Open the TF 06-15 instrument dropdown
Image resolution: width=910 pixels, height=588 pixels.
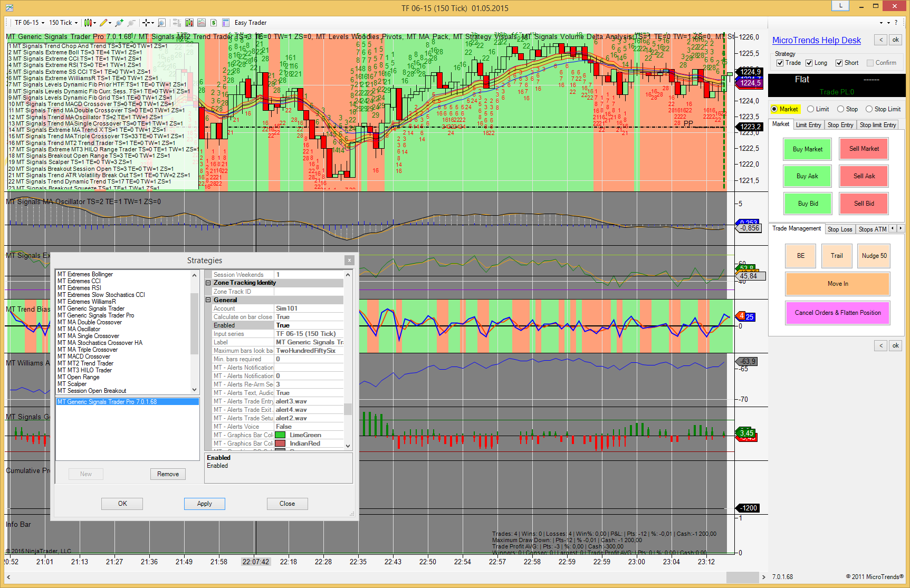30,23
